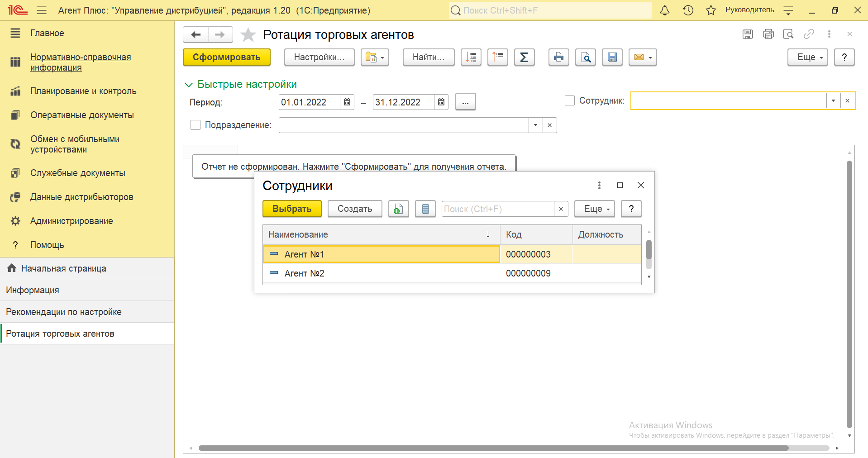Click the horizontal scrollbar of the report area
The width and height of the screenshot is (868, 458).
[x=493, y=448]
